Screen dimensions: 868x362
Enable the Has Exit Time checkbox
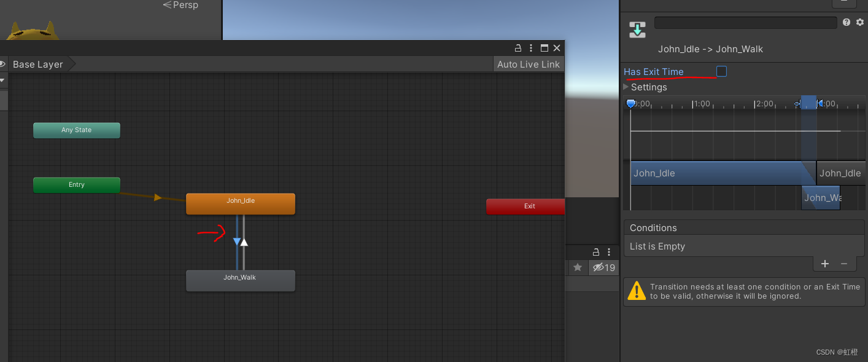(721, 71)
